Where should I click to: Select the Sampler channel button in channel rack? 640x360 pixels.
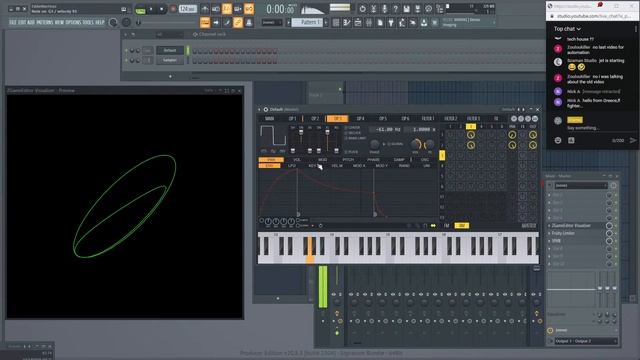pos(170,60)
